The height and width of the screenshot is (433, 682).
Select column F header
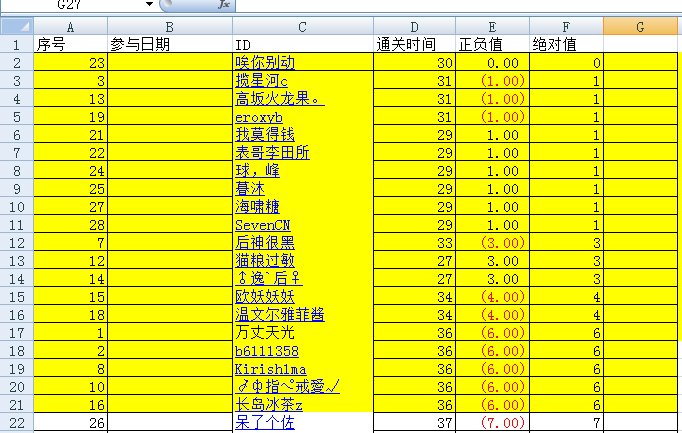coord(566,27)
